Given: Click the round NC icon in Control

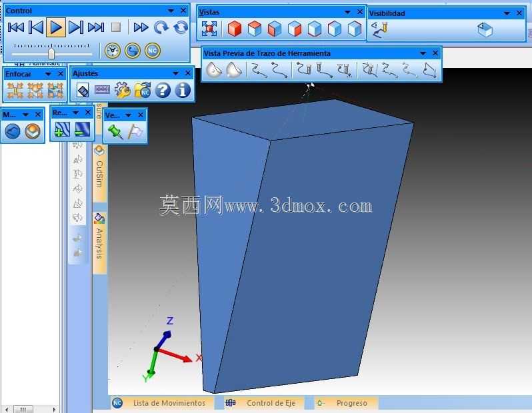Looking at the screenshot, I should click(153, 51).
